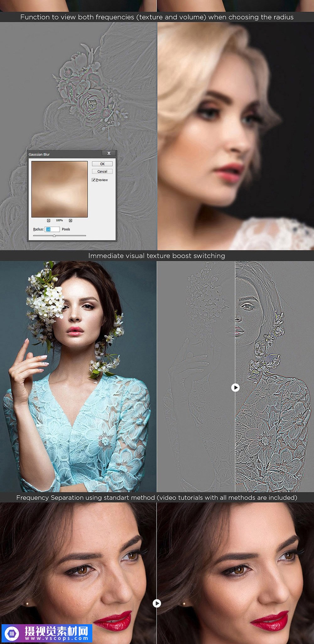Toggle the Preview checkbox
Screen dimensions: 314x644
pos(94,180)
